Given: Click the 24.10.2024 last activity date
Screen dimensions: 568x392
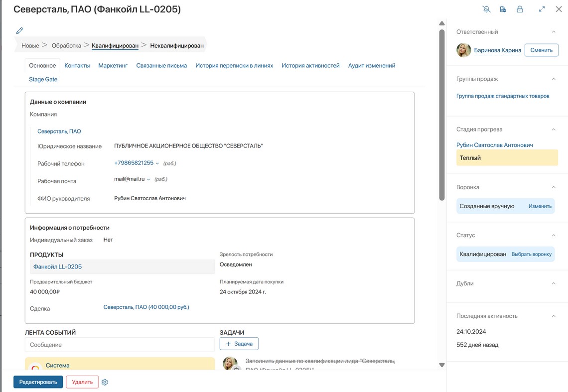Looking at the screenshot, I should point(471,332).
